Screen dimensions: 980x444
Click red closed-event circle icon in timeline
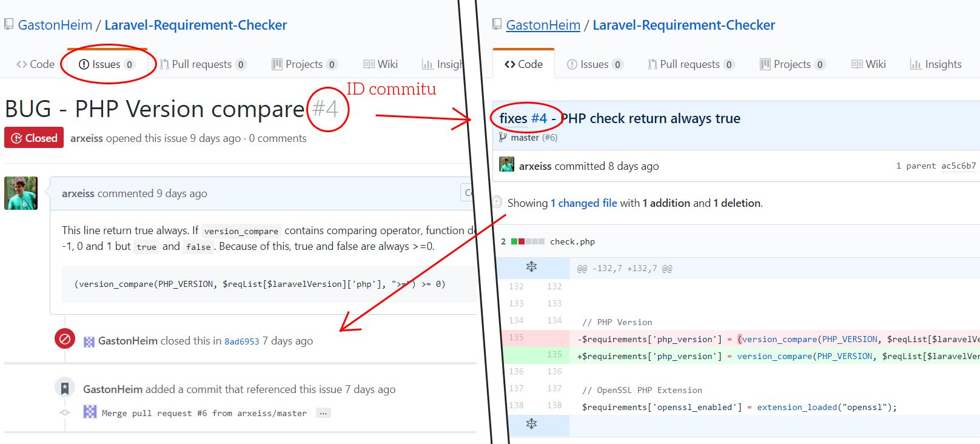(x=65, y=338)
